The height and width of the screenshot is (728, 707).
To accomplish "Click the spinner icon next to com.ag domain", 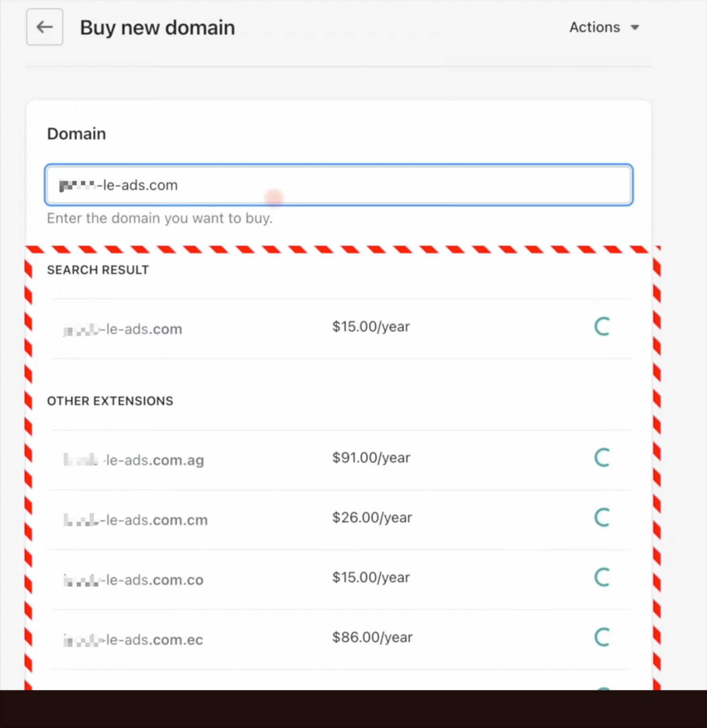I will click(x=601, y=457).
